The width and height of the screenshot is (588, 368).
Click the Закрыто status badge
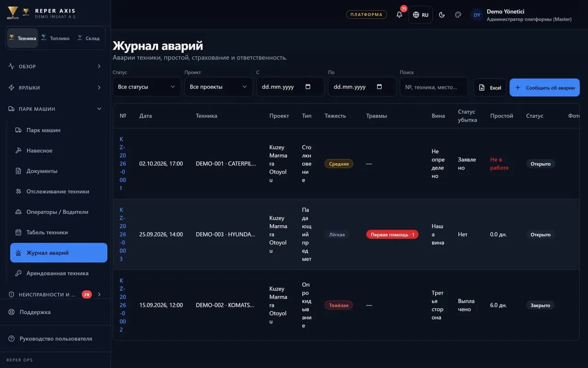coord(540,305)
